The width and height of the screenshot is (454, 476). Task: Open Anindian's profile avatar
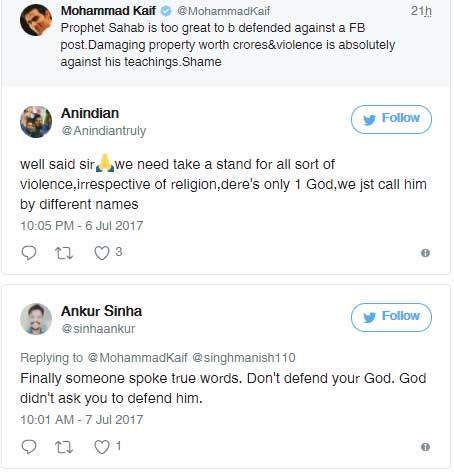pos(36,122)
